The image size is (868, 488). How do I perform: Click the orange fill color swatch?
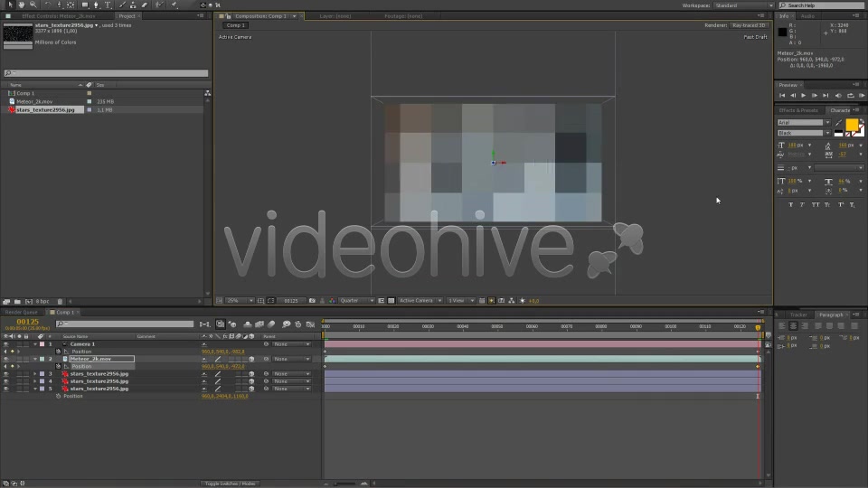852,125
